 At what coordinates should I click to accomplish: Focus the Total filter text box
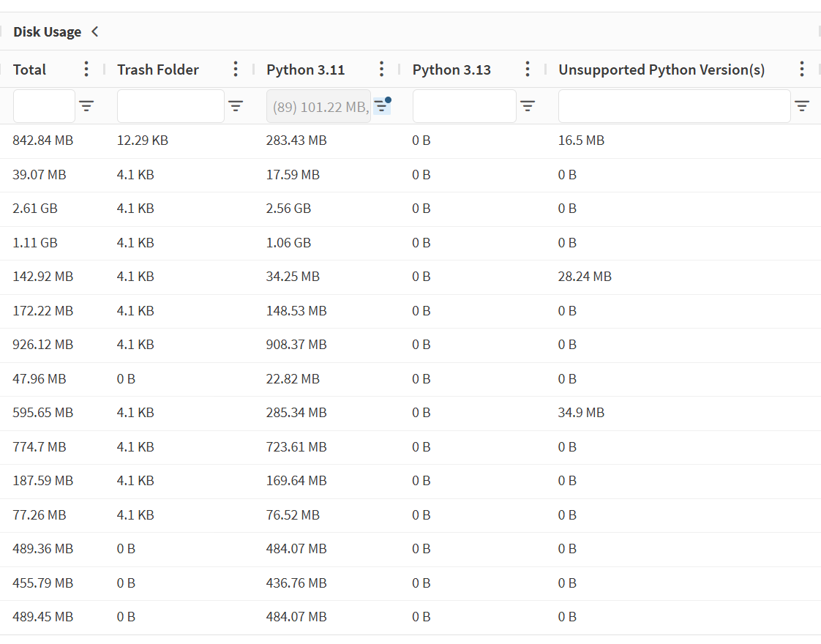point(44,106)
